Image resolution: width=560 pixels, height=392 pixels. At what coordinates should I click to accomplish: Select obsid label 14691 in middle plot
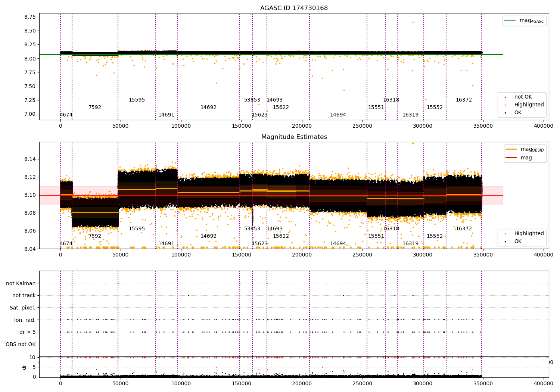pyautogui.click(x=166, y=244)
